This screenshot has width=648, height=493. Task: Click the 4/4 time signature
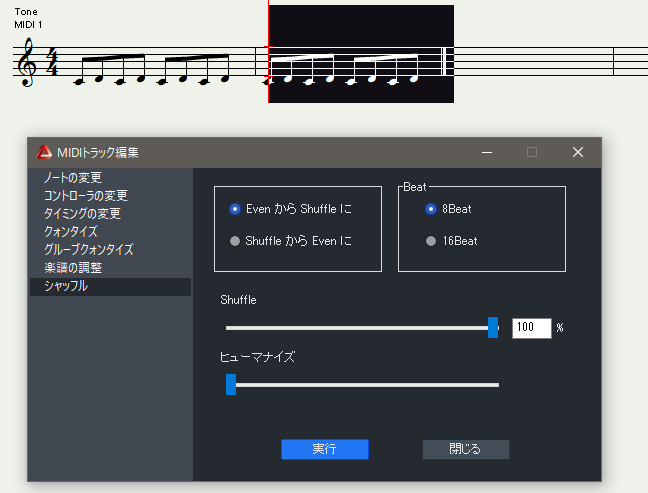point(51,65)
